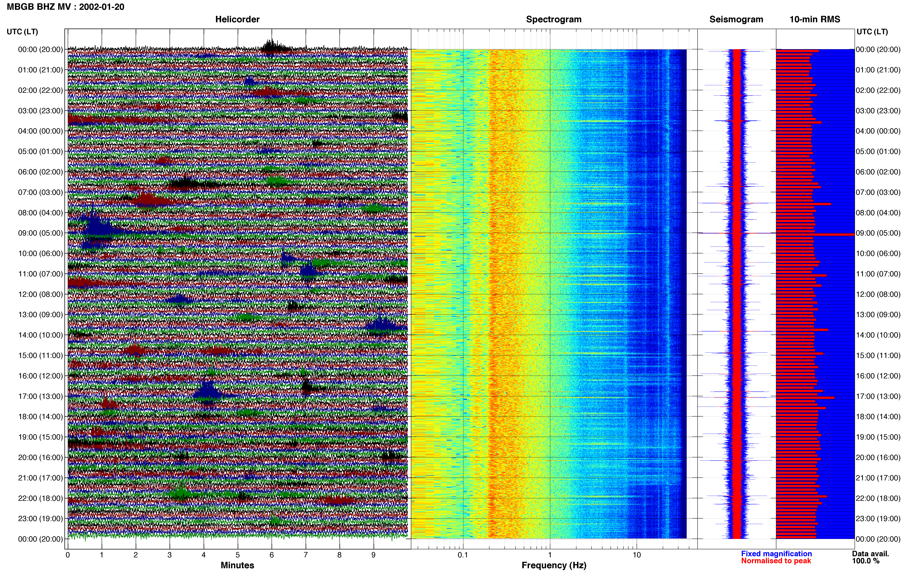Image resolution: width=924 pixels, height=578 pixels.
Task: Click the "9" tick on the Minutes axis
Action: tap(374, 555)
